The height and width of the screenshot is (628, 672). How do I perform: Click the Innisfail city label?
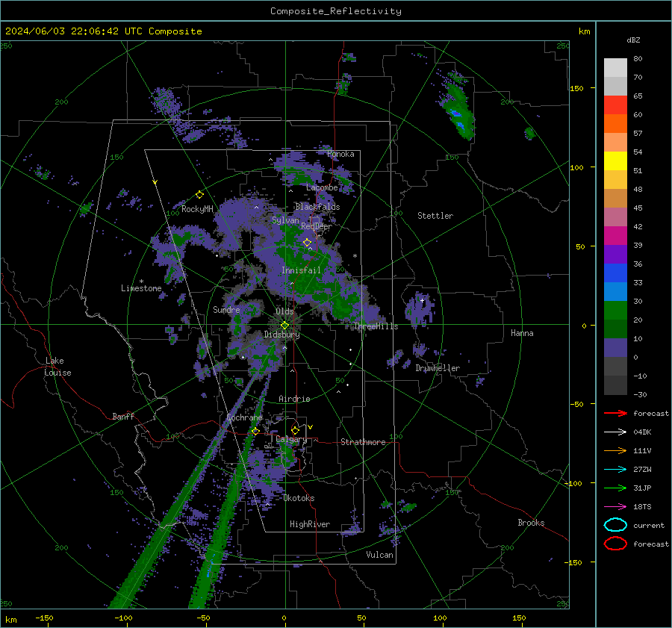pyautogui.click(x=301, y=270)
